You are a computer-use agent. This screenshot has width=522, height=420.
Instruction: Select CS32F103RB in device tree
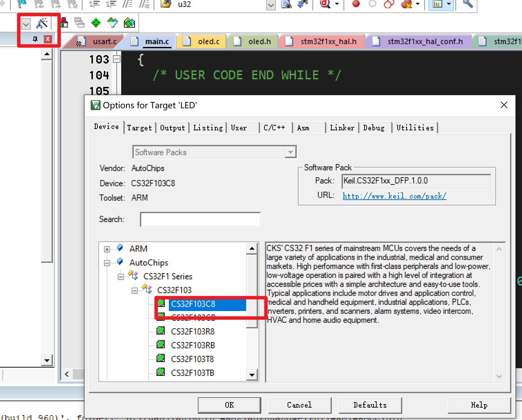coord(193,345)
